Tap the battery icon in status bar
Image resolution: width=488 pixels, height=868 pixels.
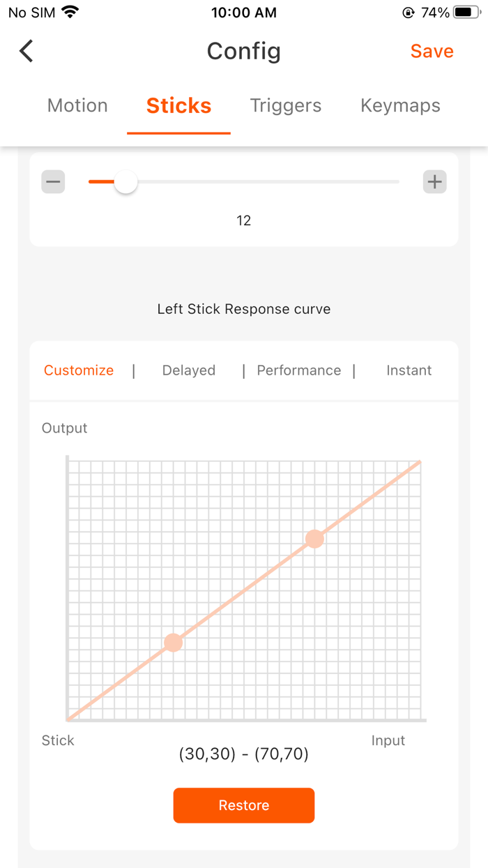466,13
